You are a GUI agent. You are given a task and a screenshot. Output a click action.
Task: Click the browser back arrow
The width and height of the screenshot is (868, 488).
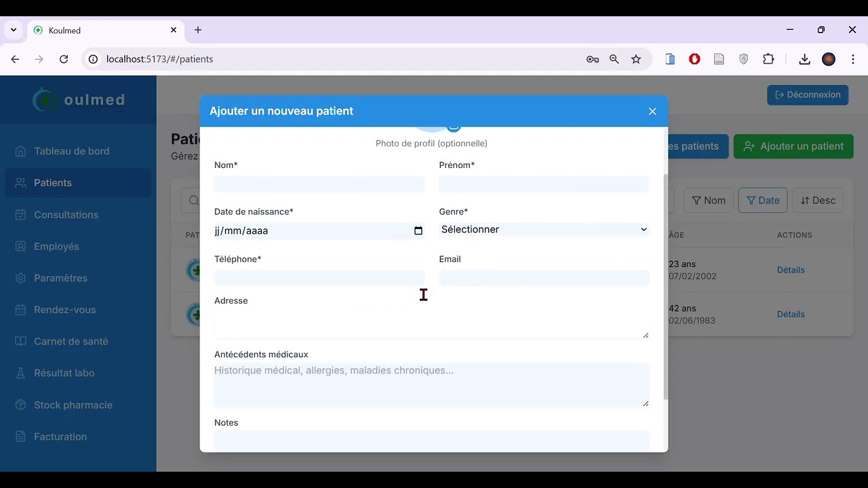15,60
